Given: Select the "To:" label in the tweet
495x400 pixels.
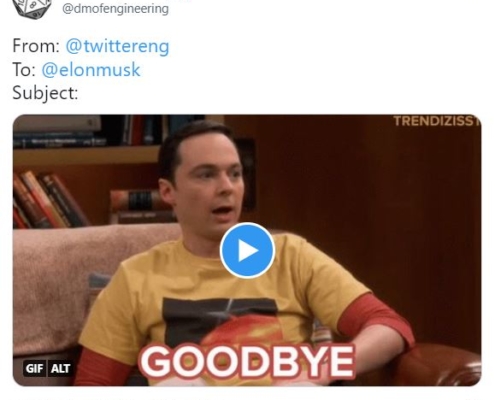Looking at the screenshot, I should [x=24, y=70].
